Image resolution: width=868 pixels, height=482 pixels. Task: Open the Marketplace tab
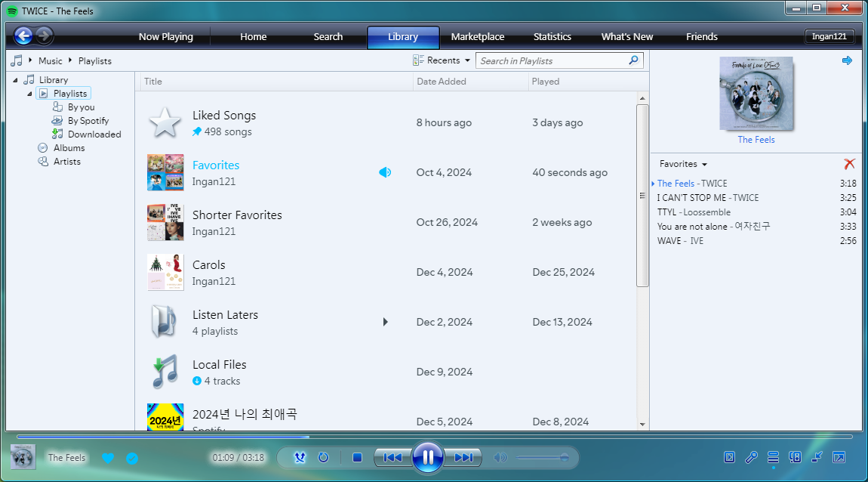pos(477,36)
